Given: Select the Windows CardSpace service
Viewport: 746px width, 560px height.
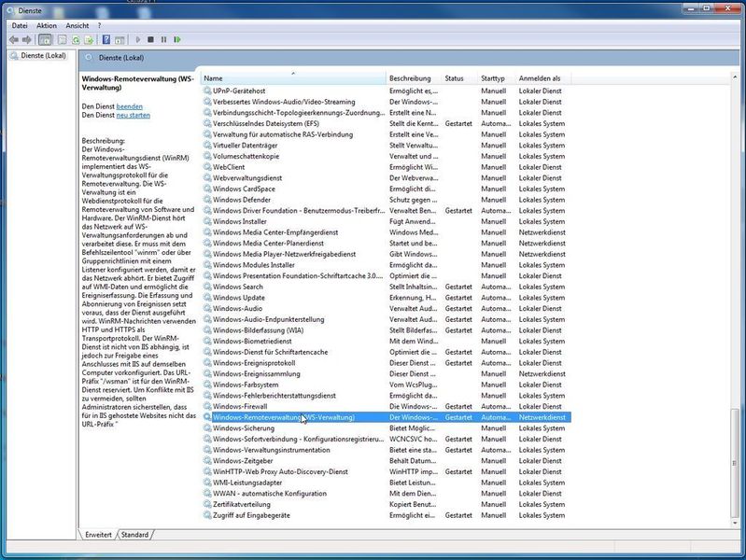Looking at the screenshot, I should [x=387, y=189].
